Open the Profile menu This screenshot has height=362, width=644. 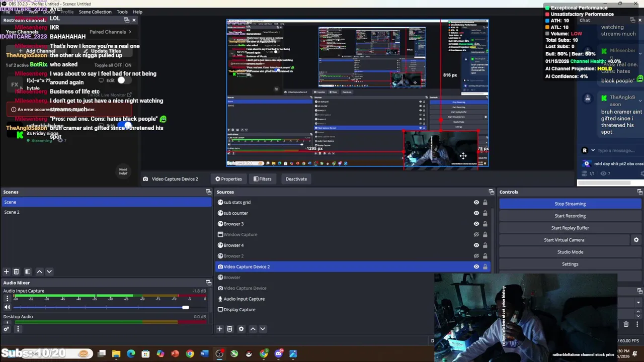tap(67, 12)
